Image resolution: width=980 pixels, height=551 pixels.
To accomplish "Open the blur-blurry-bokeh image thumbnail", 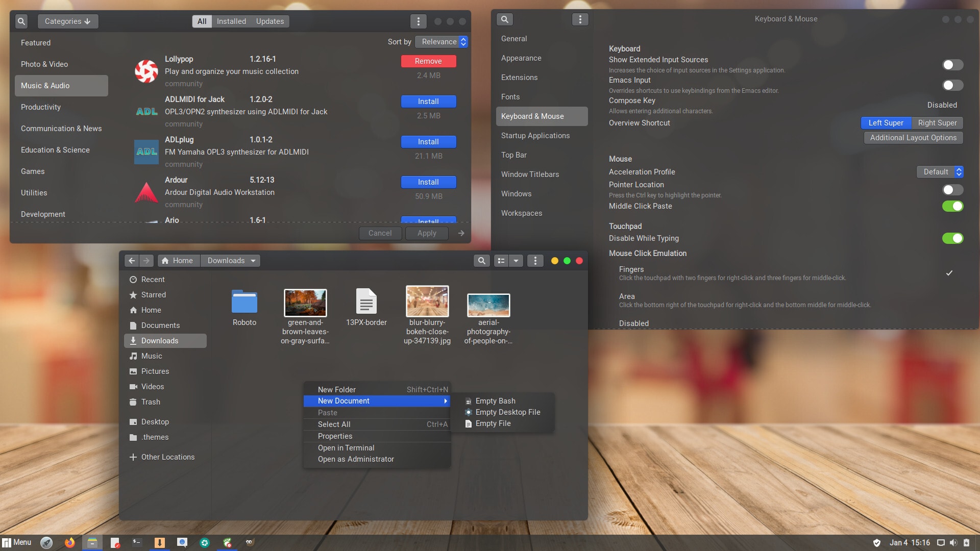I will [x=427, y=301].
